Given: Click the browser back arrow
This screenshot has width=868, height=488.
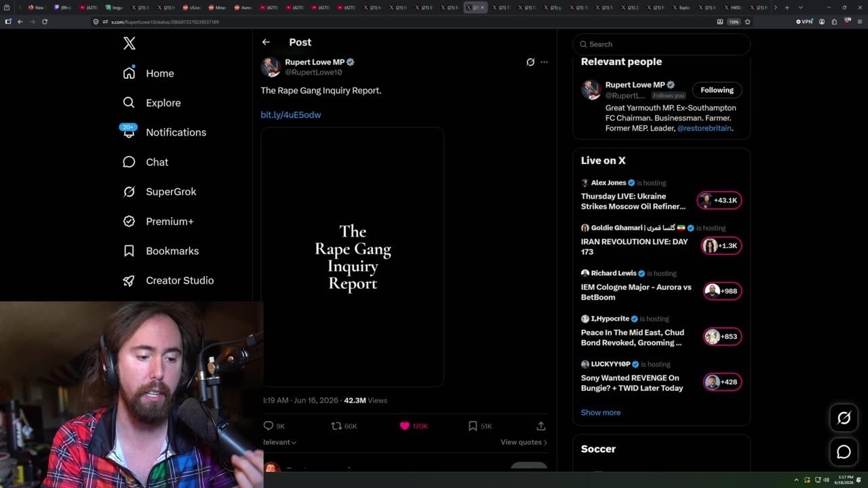Looking at the screenshot, I should pos(20,22).
